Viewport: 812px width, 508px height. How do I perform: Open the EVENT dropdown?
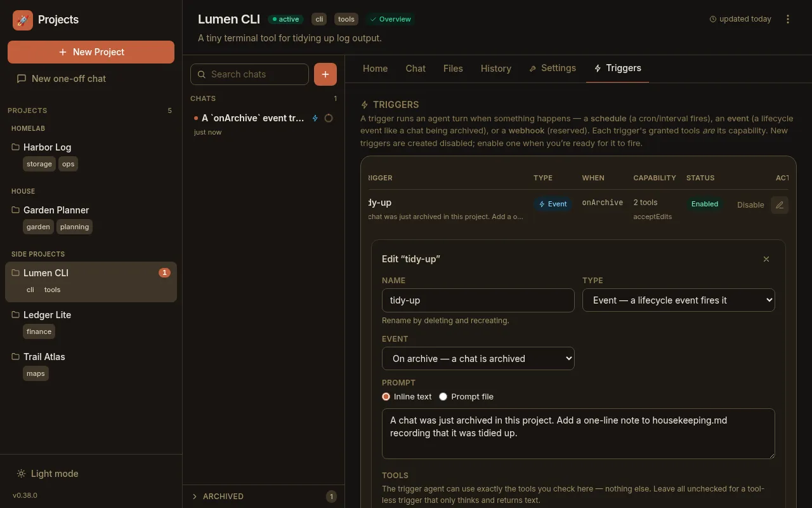[478, 359]
